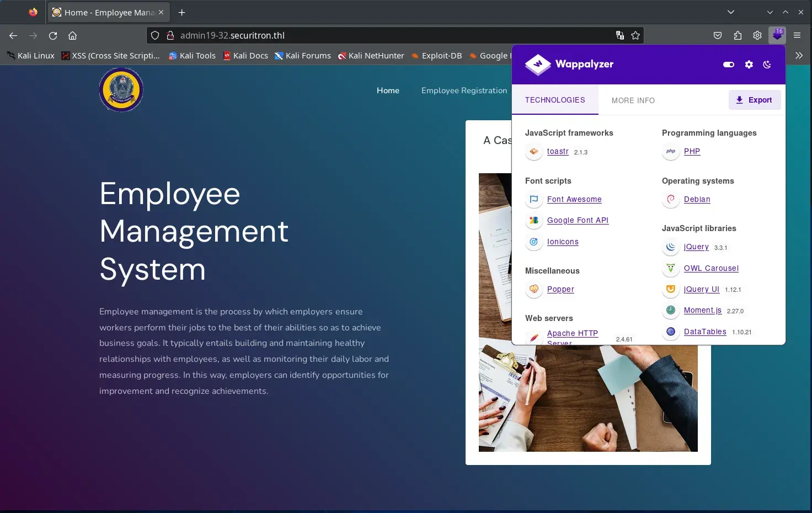The width and height of the screenshot is (812, 513).
Task: Click the Debian swirl icon
Action: [671, 199]
